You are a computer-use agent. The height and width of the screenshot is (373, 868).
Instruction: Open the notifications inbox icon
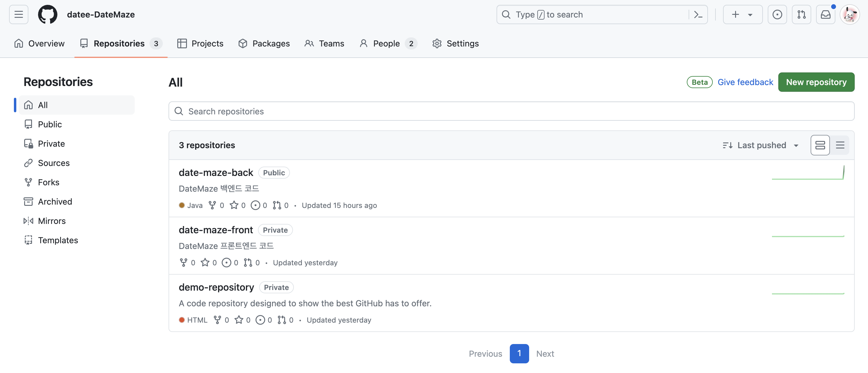(825, 14)
